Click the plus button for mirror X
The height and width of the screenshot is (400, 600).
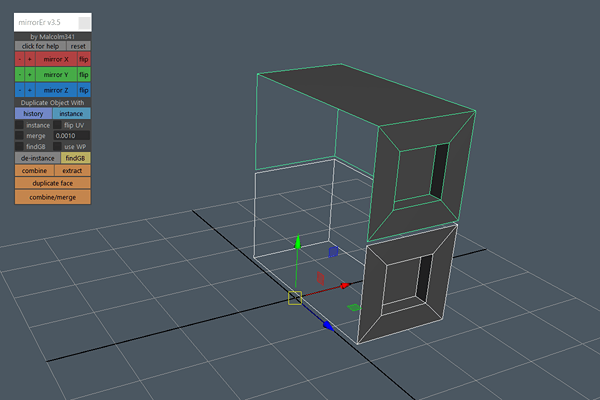click(x=30, y=60)
